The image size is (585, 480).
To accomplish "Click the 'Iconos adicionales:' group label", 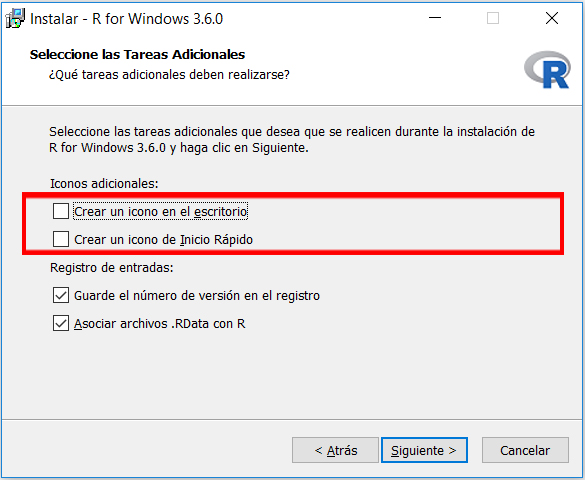I will point(104,183).
